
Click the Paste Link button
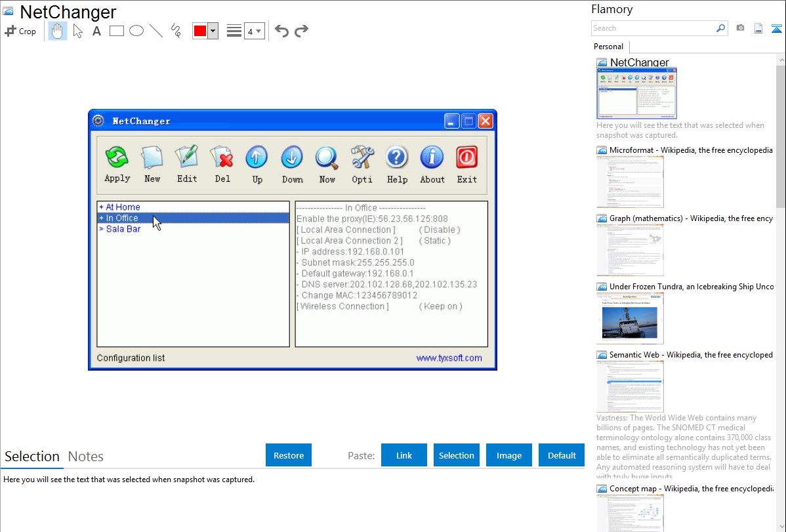404,455
